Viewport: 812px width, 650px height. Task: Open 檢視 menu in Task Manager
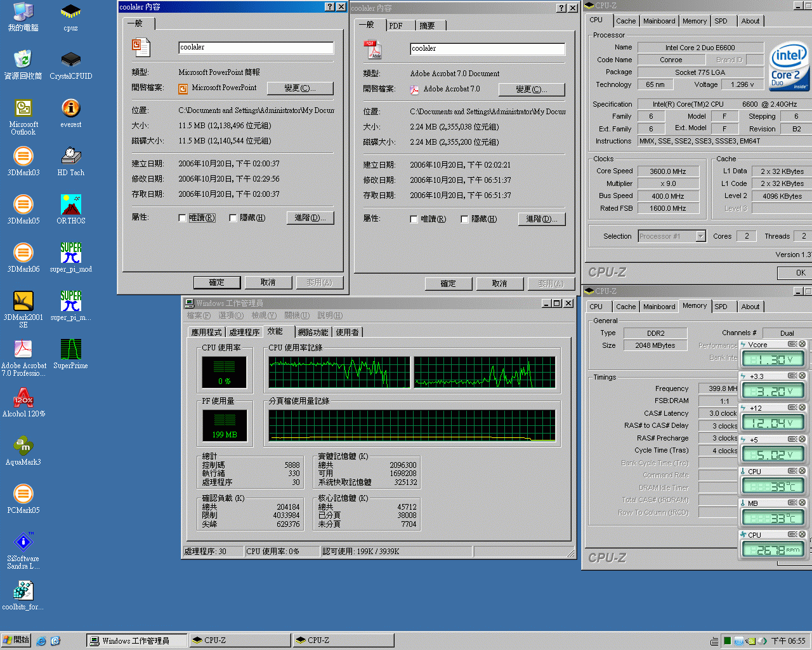pyautogui.click(x=264, y=315)
